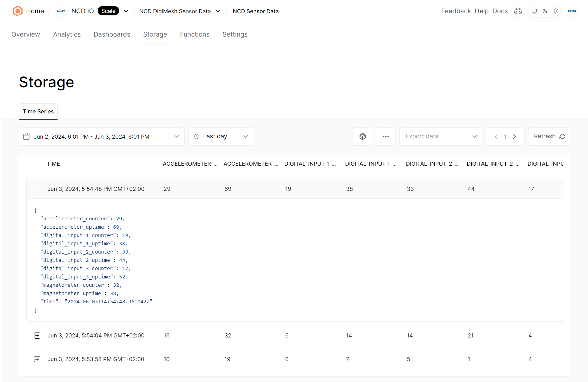
Task: Open the Docs link
Action: coord(500,11)
